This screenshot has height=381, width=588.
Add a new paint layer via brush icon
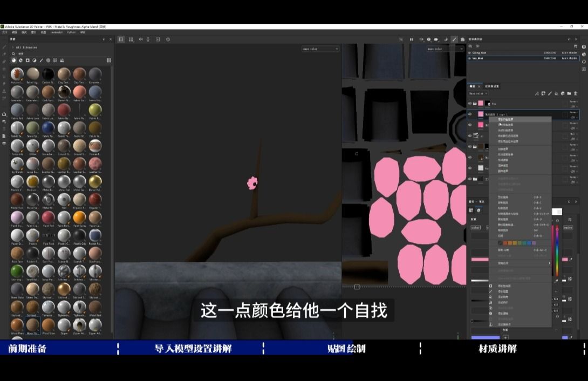click(x=550, y=93)
